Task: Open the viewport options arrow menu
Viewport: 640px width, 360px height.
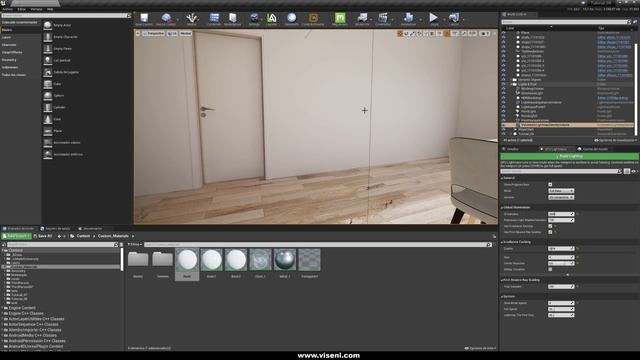Action: pyautogui.click(x=138, y=33)
